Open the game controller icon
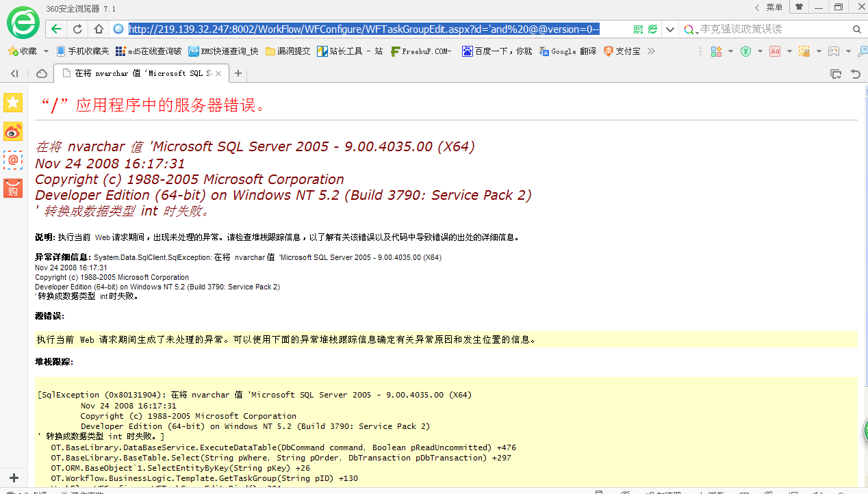This screenshot has width=868, height=494. 834,51
